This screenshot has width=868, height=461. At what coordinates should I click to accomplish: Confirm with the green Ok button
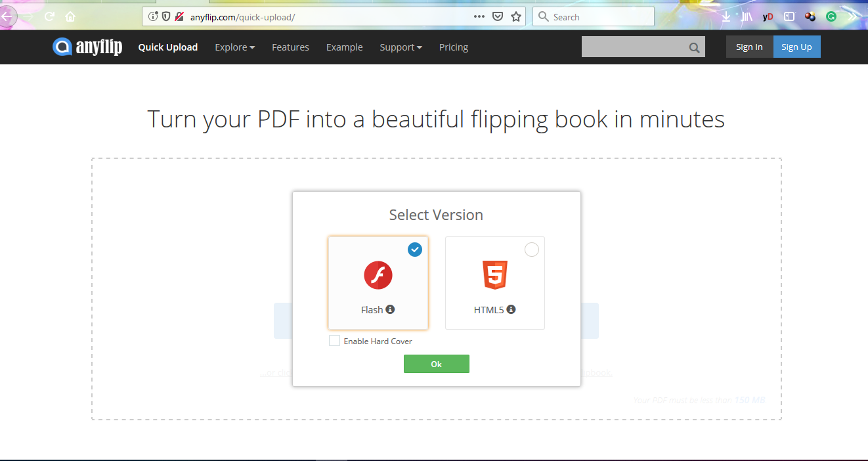click(x=437, y=364)
